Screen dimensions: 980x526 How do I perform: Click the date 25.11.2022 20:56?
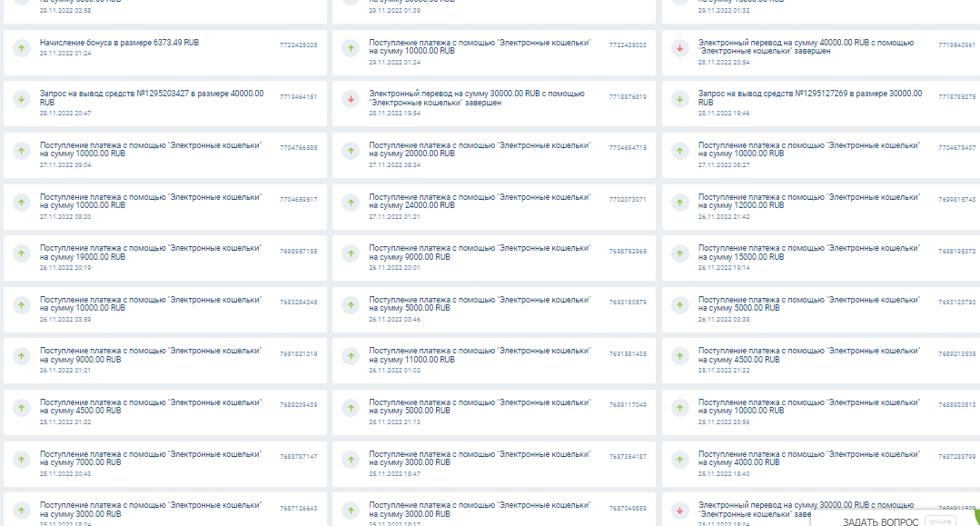[x=724, y=422]
